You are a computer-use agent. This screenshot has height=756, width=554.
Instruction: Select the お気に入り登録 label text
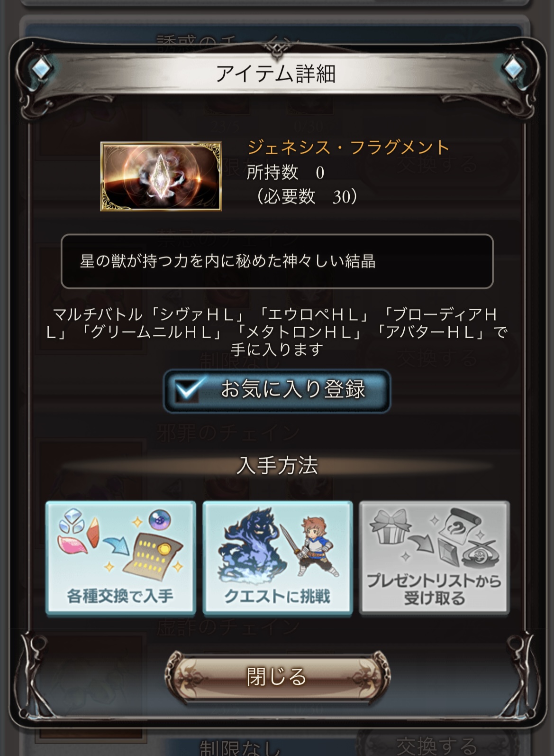[x=293, y=390]
